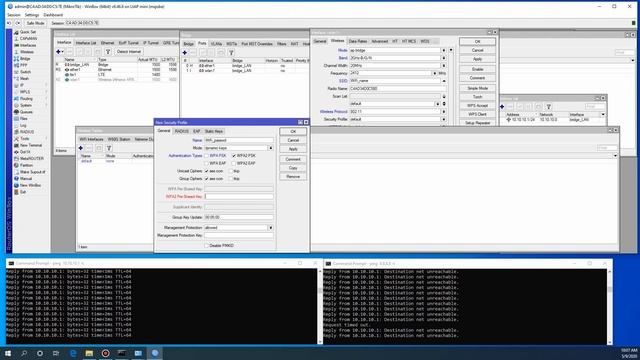Click Exit in the sidebar
The height and width of the screenshot is (360, 640).
tap(23, 192)
